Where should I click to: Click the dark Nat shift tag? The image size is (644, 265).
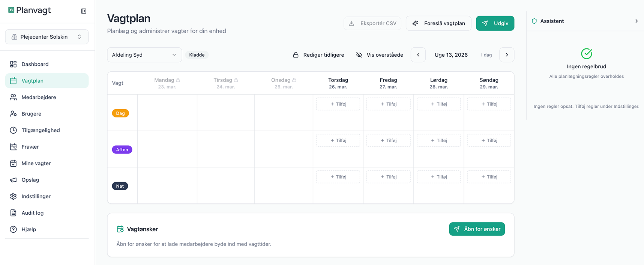point(120,186)
